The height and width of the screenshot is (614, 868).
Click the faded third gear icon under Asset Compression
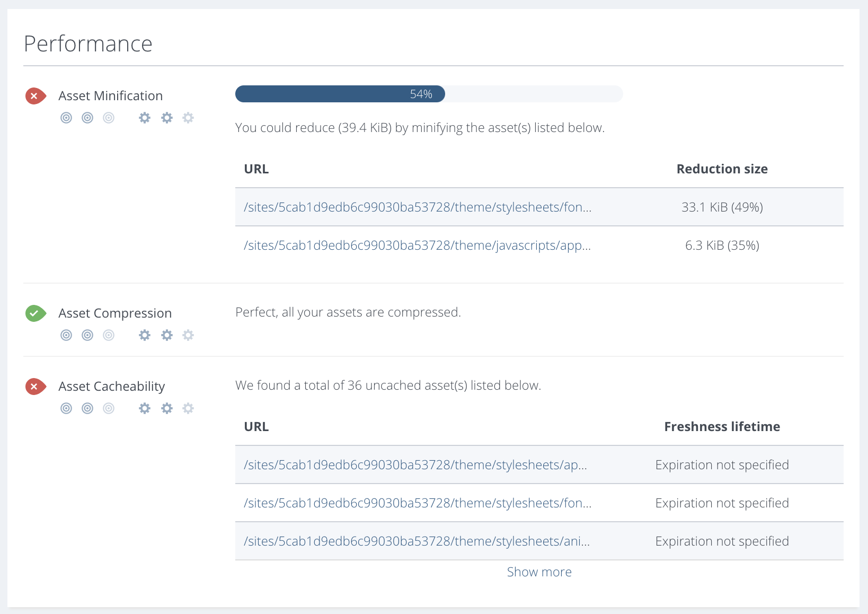click(x=188, y=335)
